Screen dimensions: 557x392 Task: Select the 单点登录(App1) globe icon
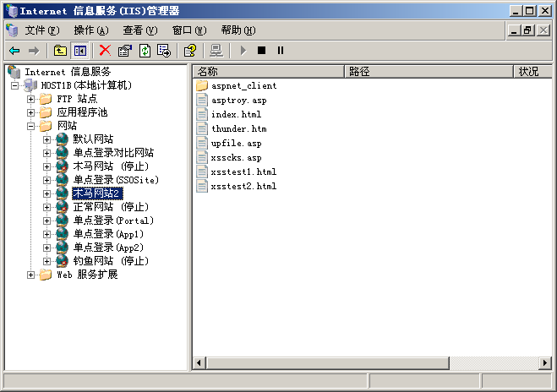click(63, 234)
